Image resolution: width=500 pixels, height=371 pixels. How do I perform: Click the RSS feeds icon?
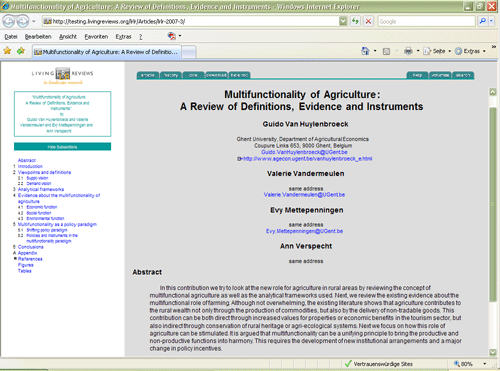coord(386,51)
